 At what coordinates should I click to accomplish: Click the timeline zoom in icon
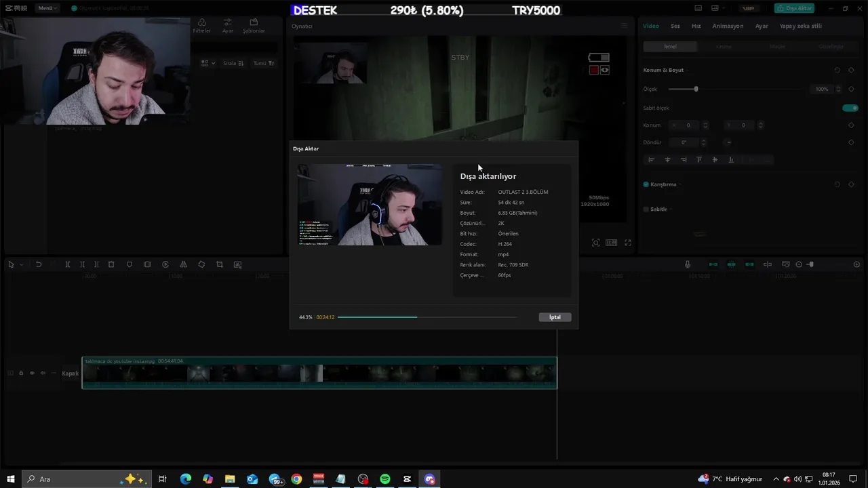pyautogui.click(x=856, y=264)
